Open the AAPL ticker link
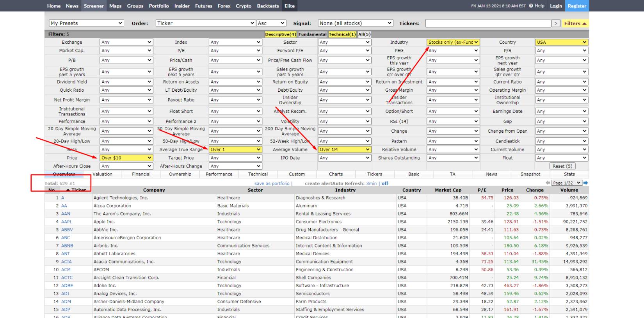The image size is (644, 318). [66, 222]
